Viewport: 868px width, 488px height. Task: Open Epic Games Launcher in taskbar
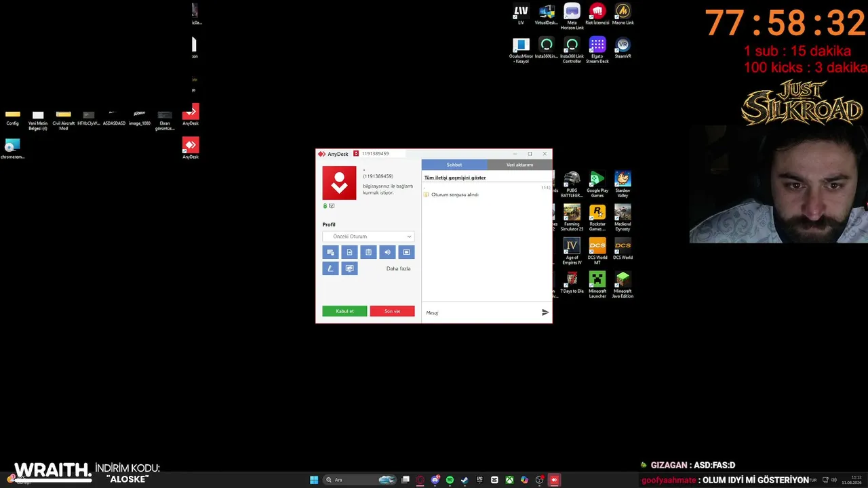(x=479, y=480)
